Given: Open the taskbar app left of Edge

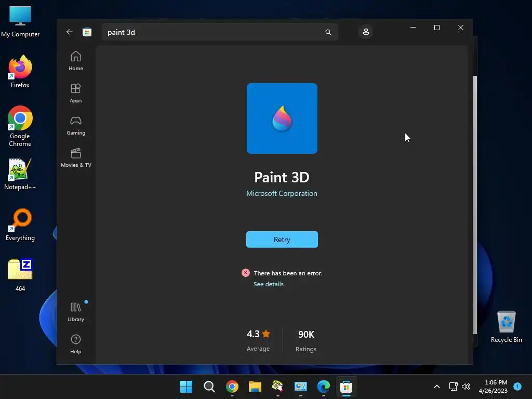Looking at the screenshot, I should (x=301, y=387).
